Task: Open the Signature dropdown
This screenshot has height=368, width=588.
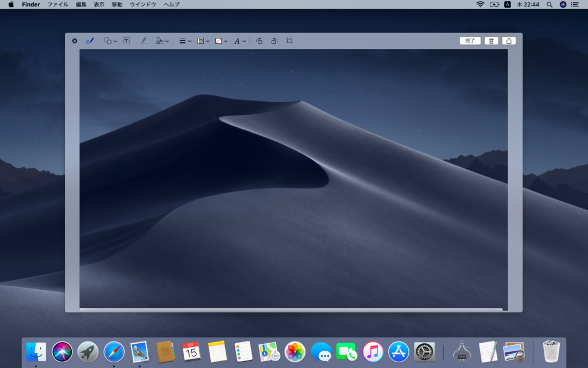Action: coord(162,41)
